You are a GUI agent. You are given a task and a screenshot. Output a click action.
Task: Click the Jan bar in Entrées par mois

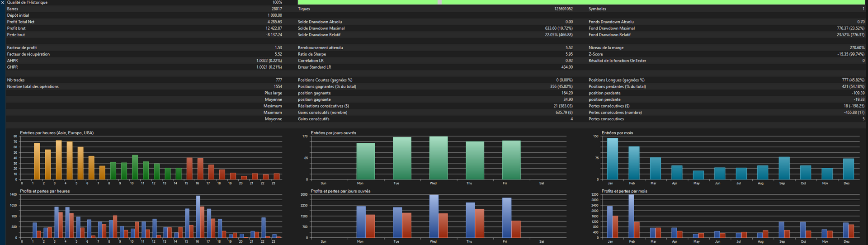pyautogui.click(x=612, y=159)
